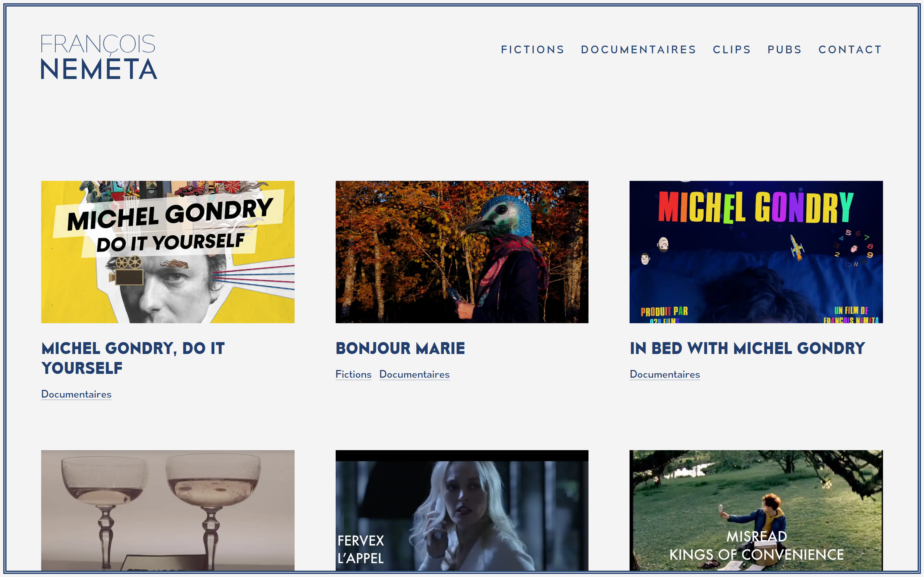Open the champagne glasses video thumbnail
The image size is (924, 577).
[168, 510]
